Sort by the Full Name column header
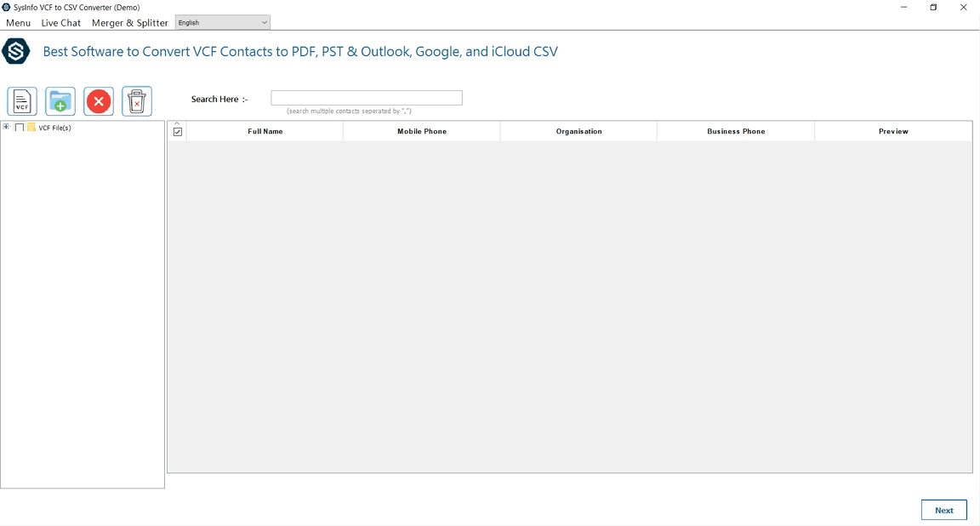Image resolution: width=980 pixels, height=526 pixels. (265, 131)
